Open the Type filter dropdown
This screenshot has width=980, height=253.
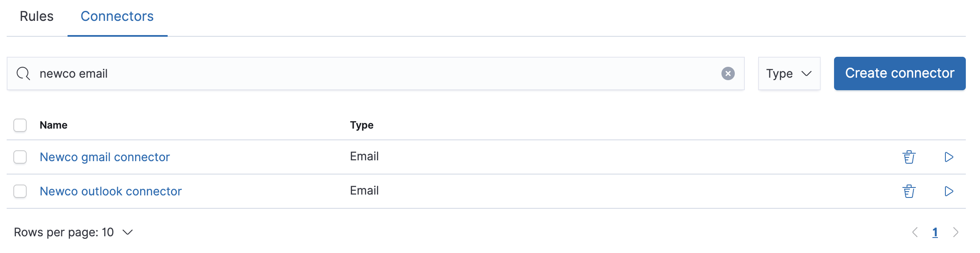pos(789,73)
